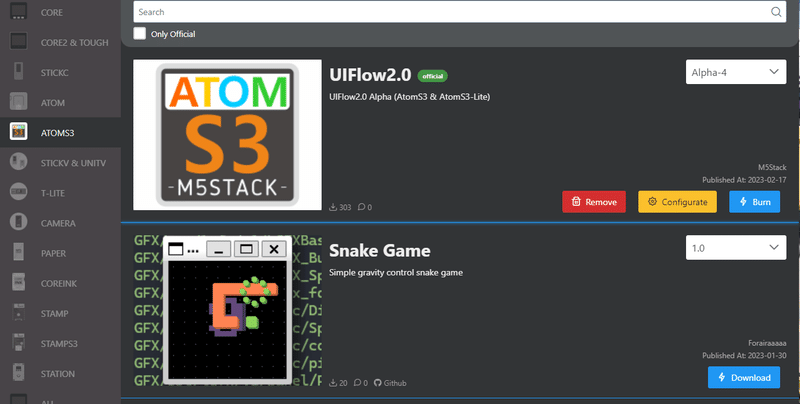Click 'Published At: 2023-02-17' text
Viewport: 800px width, 404px height.
(744, 180)
